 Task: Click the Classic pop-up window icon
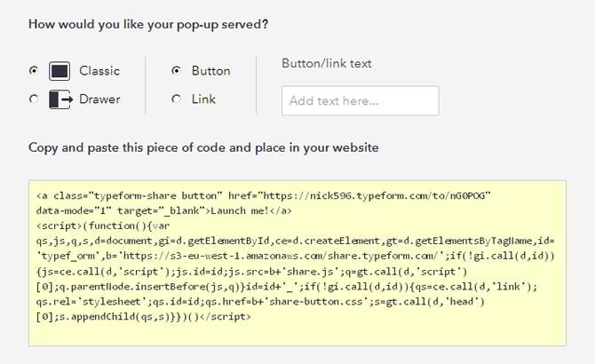(59, 71)
